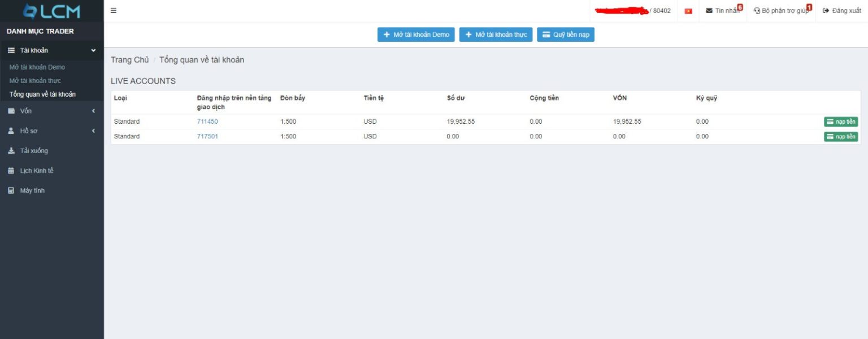Select Tổng quan về tài khoản sidebar item
The height and width of the screenshot is (339, 868).
click(42, 94)
